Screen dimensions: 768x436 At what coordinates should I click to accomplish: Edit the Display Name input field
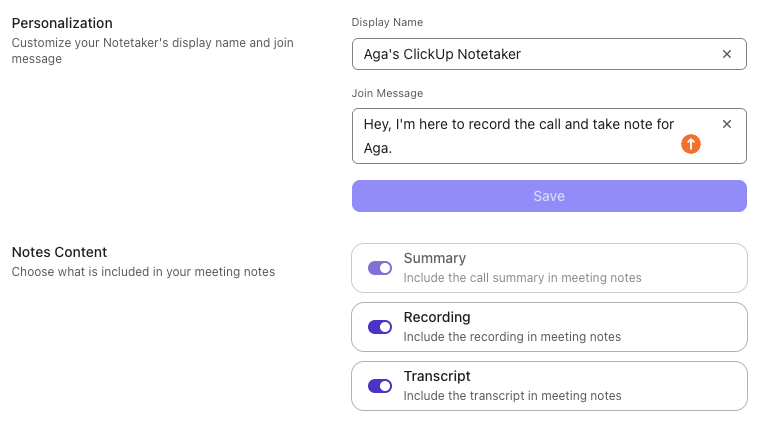pyautogui.click(x=549, y=54)
